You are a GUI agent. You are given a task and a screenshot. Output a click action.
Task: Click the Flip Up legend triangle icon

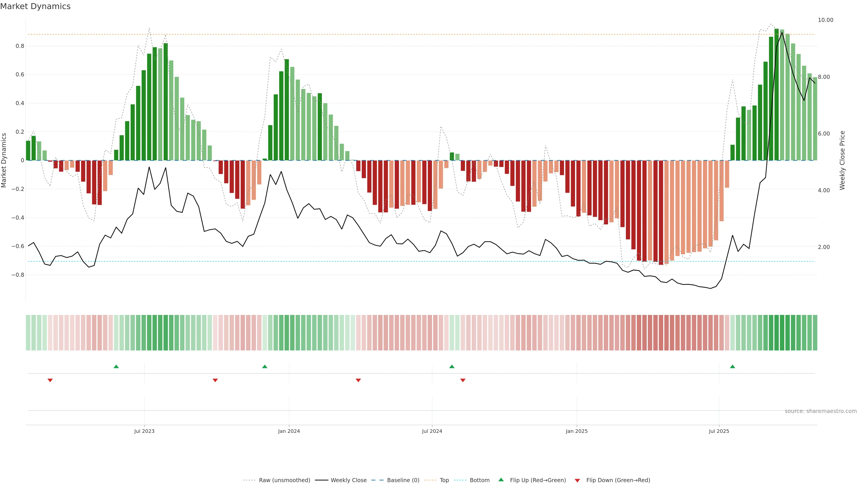[x=501, y=480]
